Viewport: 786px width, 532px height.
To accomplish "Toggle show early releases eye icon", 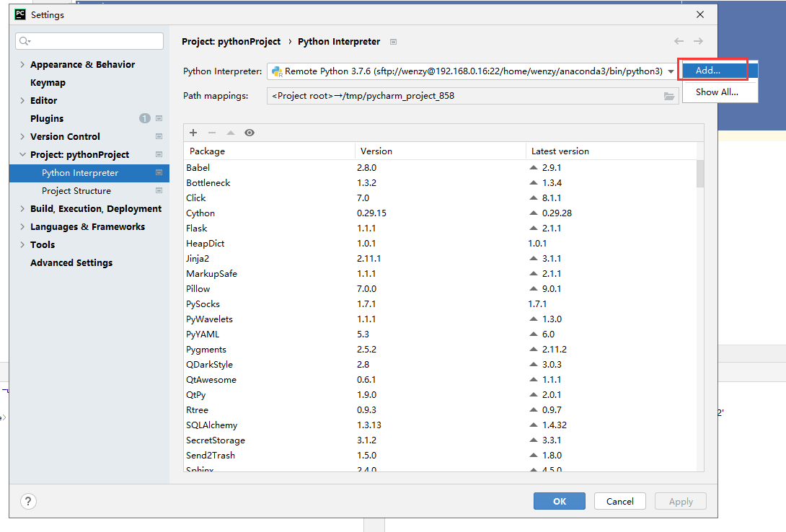I will tap(250, 133).
